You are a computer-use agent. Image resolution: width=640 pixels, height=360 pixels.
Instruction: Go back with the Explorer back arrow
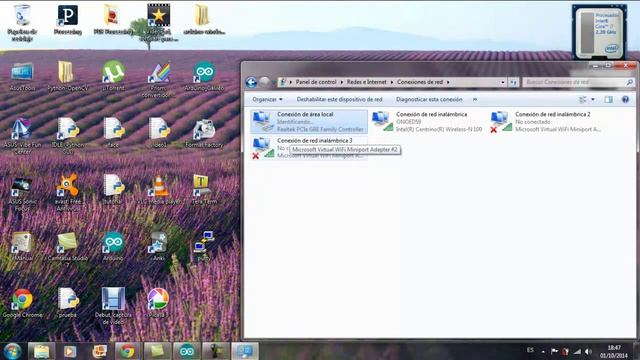[251, 82]
